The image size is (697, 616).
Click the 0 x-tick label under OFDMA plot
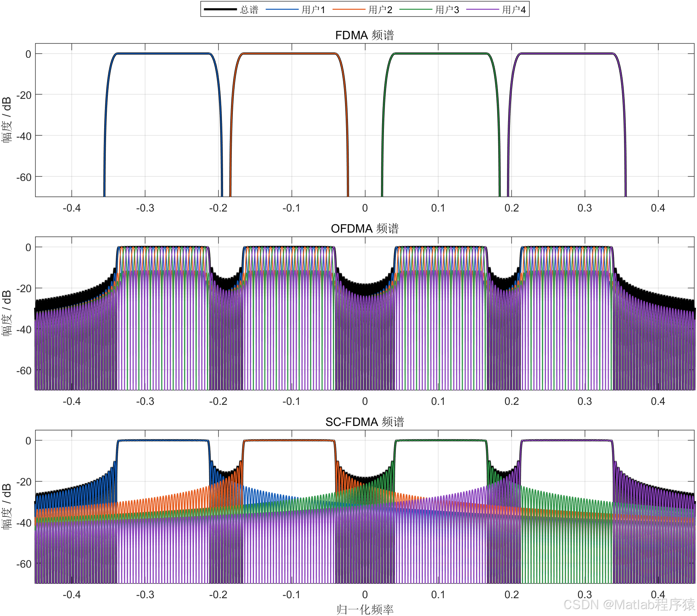point(365,402)
